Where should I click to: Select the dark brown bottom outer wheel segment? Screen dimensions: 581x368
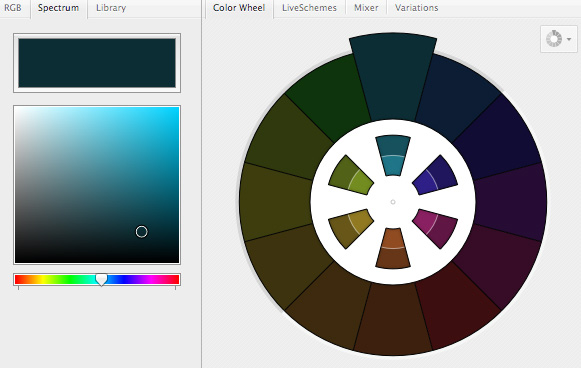(393, 319)
